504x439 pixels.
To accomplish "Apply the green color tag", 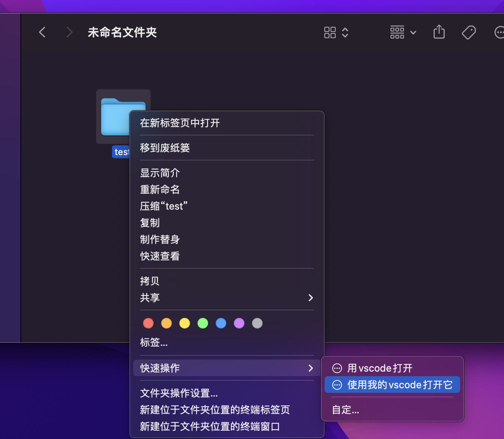I will (x=203, y=323).
